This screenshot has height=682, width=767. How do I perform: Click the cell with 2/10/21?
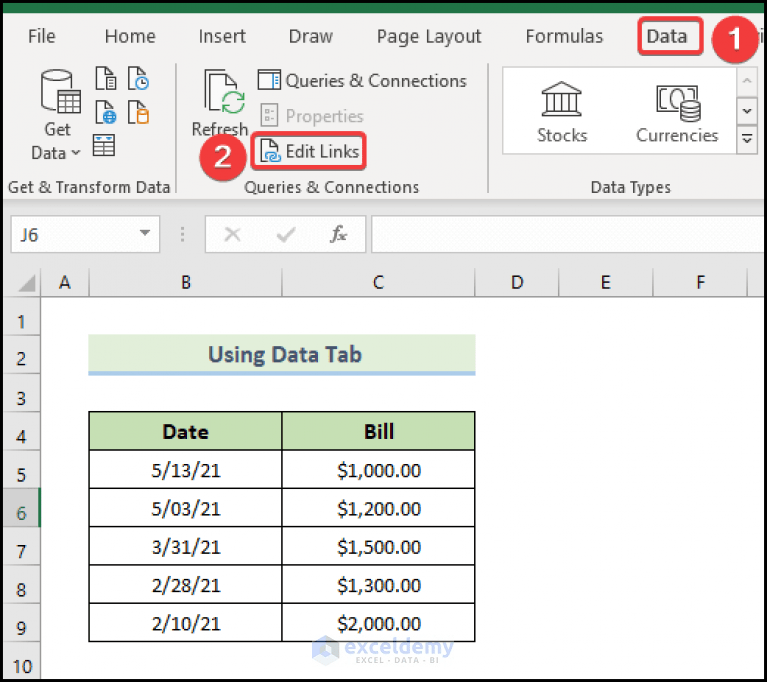click(x=185, y=623)
